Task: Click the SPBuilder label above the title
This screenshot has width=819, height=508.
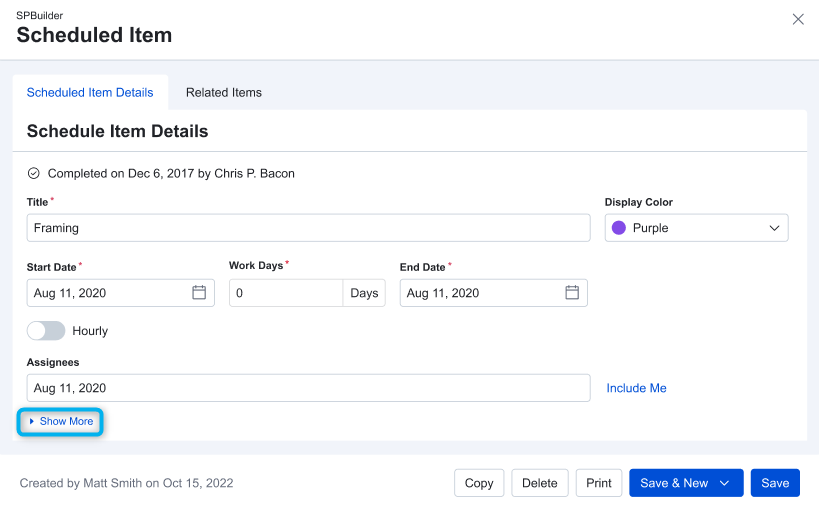Action: click(x=40, y=16)
